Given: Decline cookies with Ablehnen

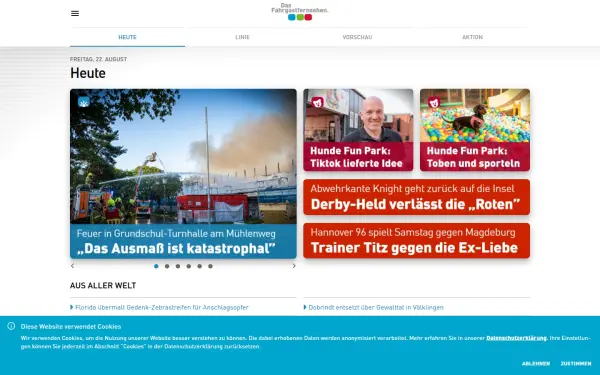Looking at the screenshot, I should click(536, 364).
